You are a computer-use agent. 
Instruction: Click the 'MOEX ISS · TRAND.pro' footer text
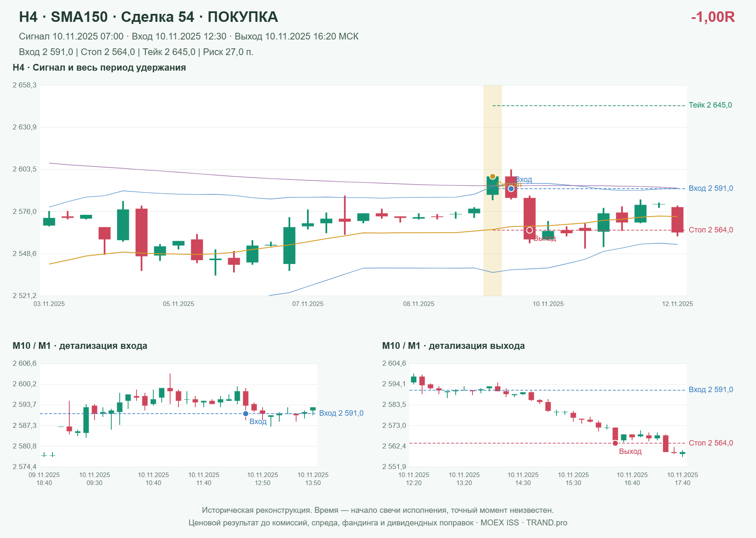[524, 523]
